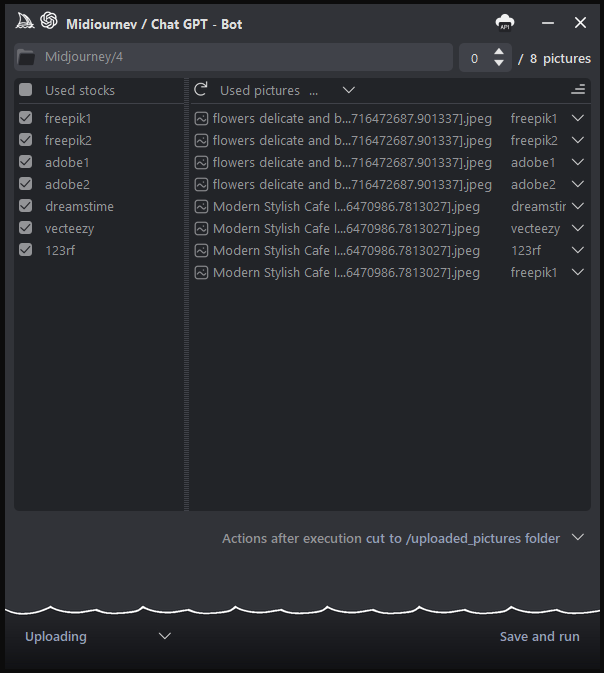Viewport: 604px width, 673px height.
Task: Click the Midjourney sailboat logo icon
Action: click(x=25, y=22)
